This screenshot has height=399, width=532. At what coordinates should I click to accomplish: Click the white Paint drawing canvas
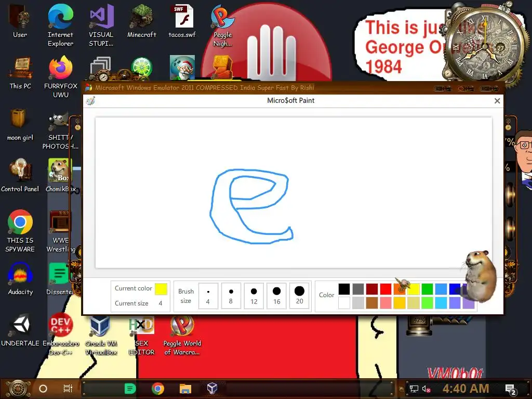pyautogui.click(x=294, y=193)
